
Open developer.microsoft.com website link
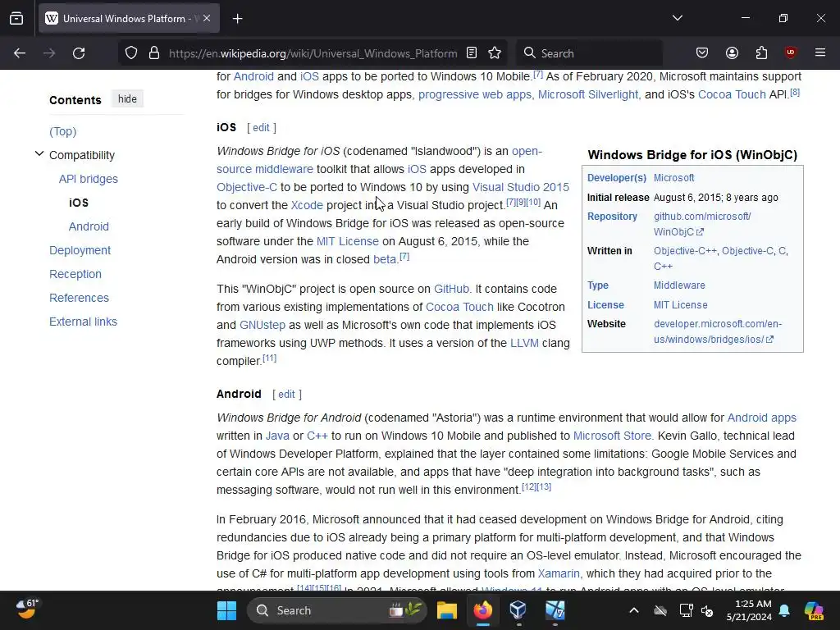718,331
